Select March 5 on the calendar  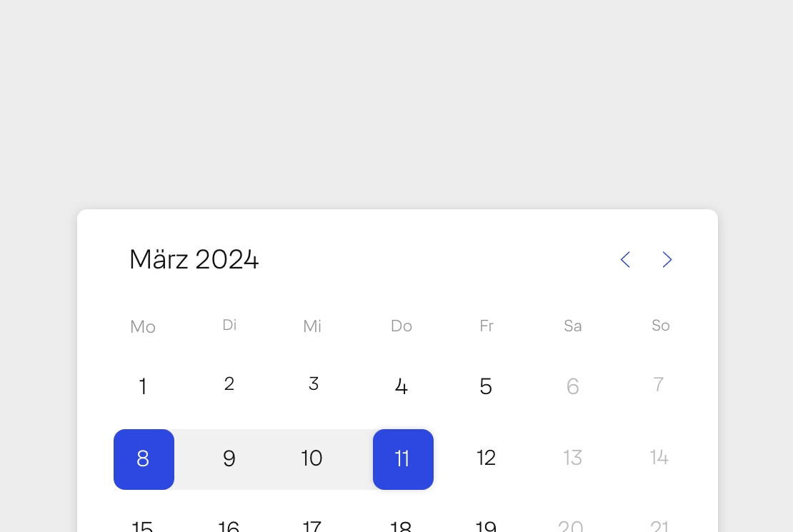coord(486,386)
